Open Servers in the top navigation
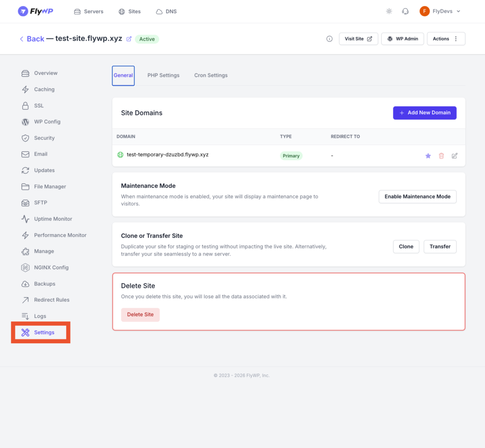The image size is (485, 448). [89, 11]
